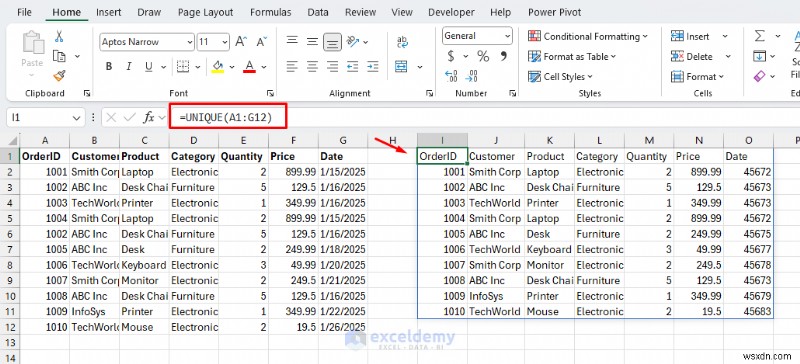This screenshot has width=800, height=364.
Task: Click the formula bar cancel X
Action: tap(112, 117)
